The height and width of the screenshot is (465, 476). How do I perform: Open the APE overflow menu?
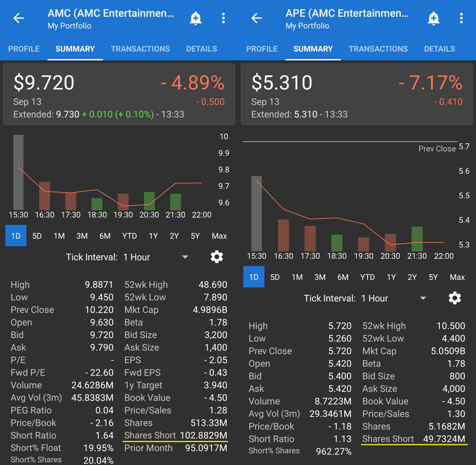[x=461, y=18]
